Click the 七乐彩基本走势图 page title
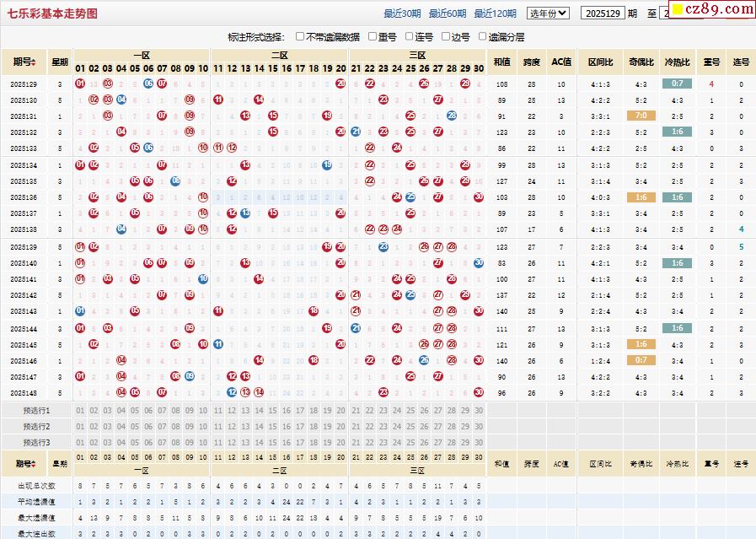This screenshot has width=756, height=539. tap(52, 13)
